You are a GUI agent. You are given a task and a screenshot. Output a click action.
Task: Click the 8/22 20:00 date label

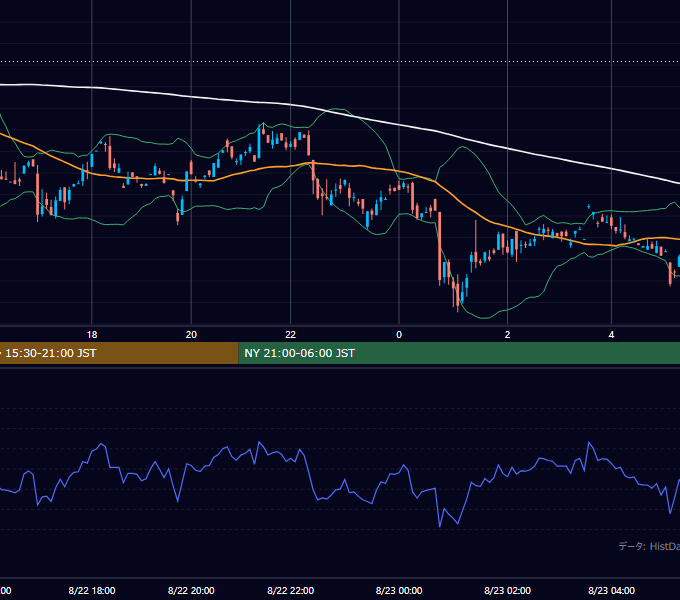click(191, 590)
